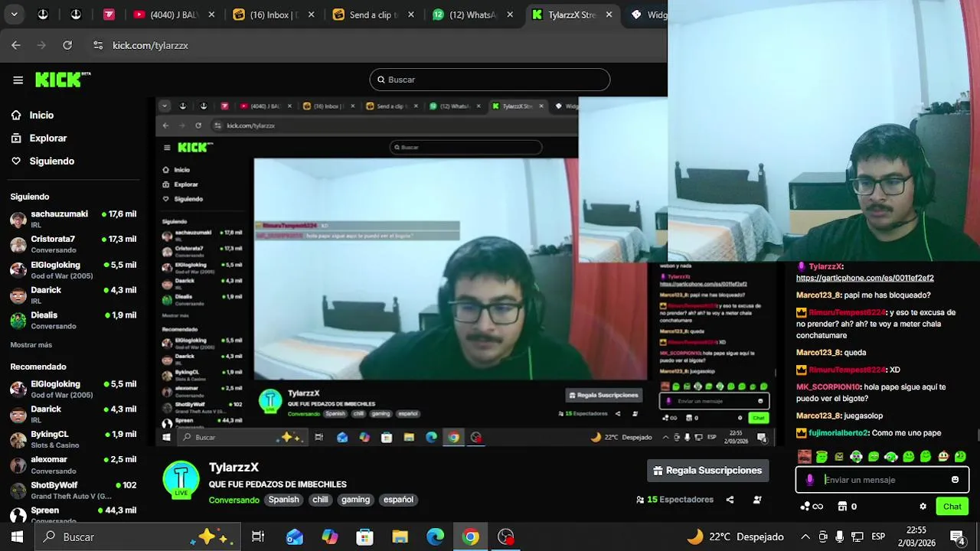
Task: Click the browser back arrow
Action: tap(16, 45)
